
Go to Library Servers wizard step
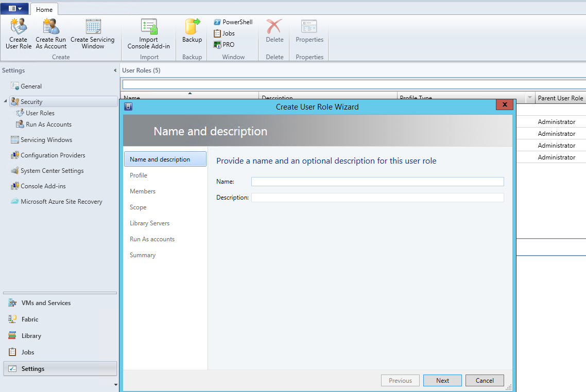coord(149,223)
